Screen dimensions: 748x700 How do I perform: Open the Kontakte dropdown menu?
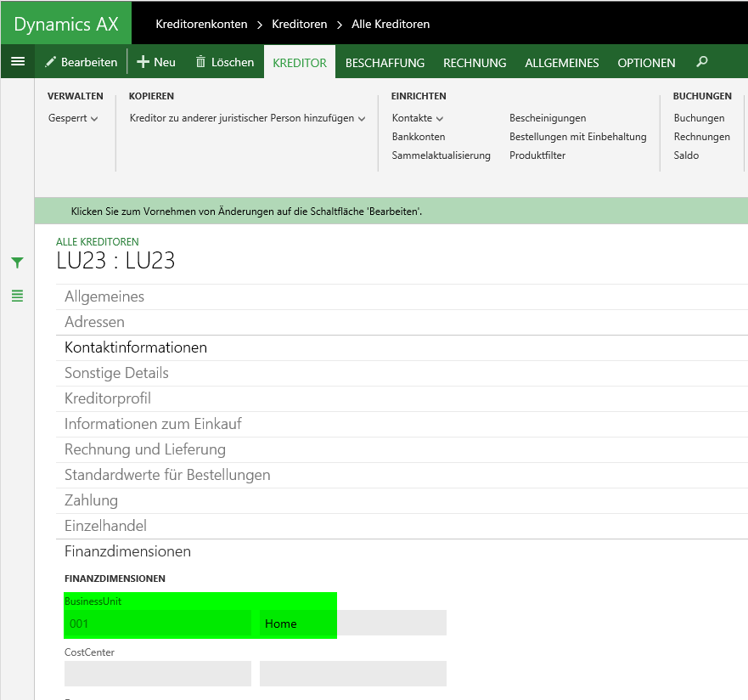pos(418,118)
